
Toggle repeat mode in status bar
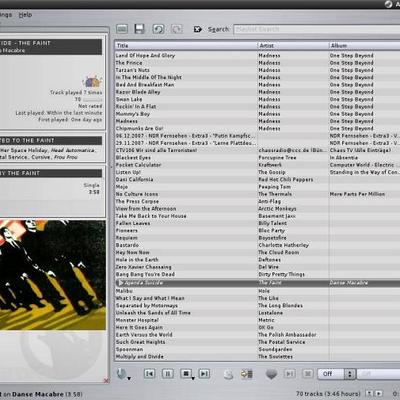pos(378,394)
